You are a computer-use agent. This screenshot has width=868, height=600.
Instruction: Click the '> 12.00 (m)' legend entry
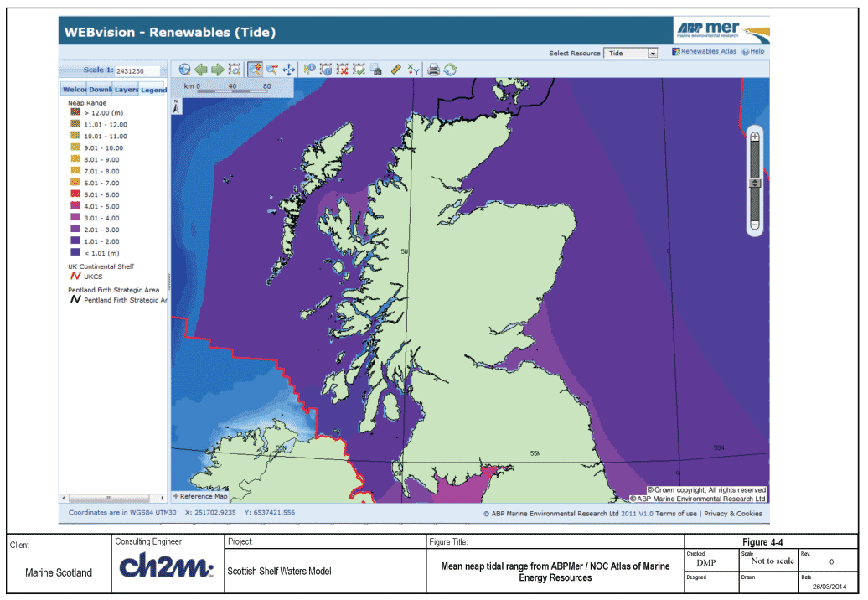pos(96,112)
